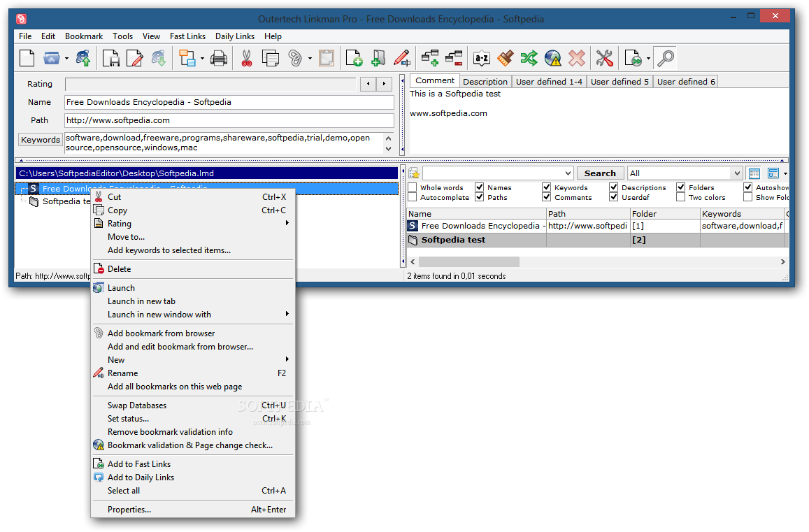Click the rating increase right arrow

point(384,84)
